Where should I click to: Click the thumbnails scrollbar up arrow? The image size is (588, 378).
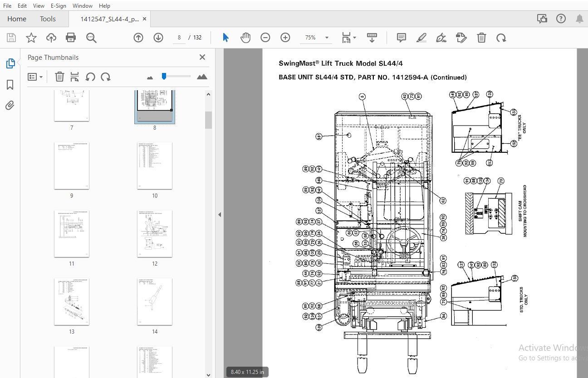click(208, 94)
